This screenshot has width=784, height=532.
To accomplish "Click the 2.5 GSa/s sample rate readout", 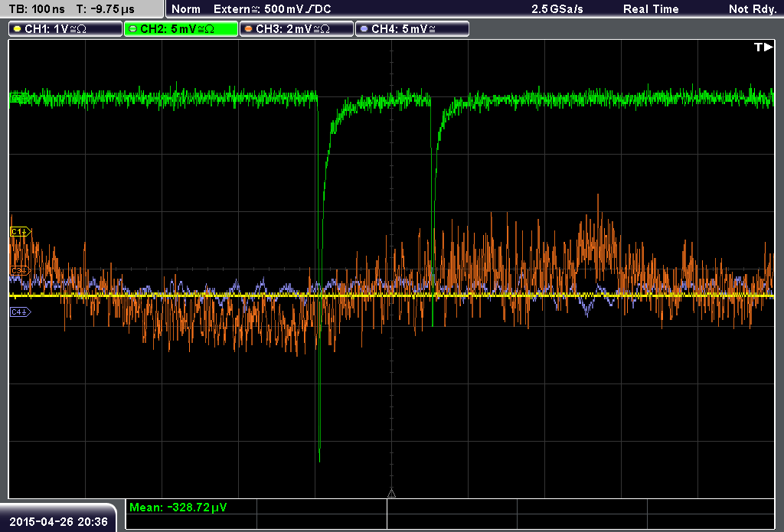I will pos(557,9).
